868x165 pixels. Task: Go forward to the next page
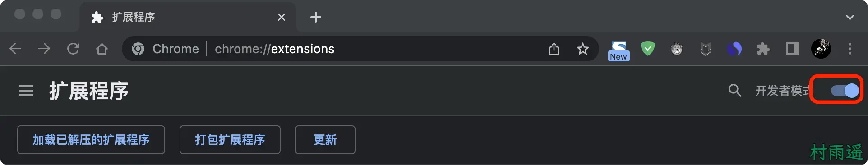[44, 49]
